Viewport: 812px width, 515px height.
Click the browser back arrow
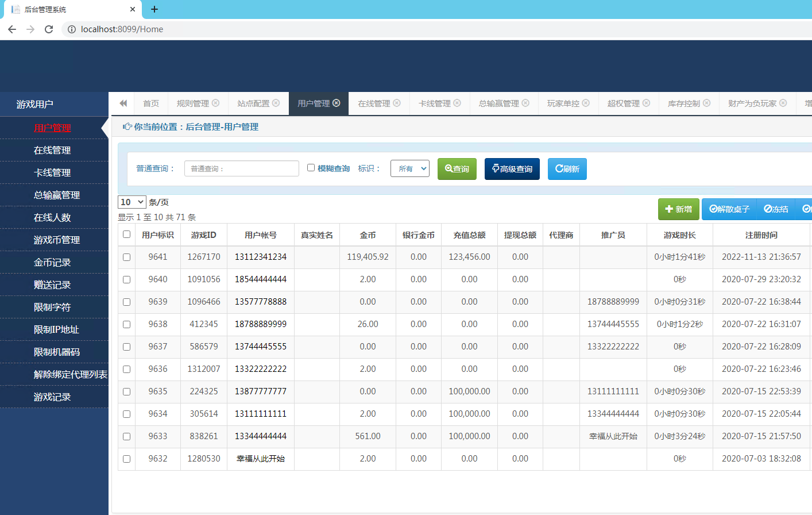tap(12, 29)
